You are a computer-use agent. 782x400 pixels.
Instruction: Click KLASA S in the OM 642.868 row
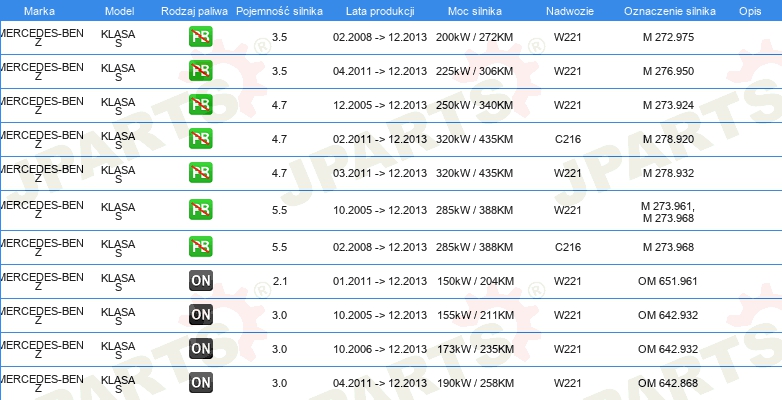coord(118,384)
